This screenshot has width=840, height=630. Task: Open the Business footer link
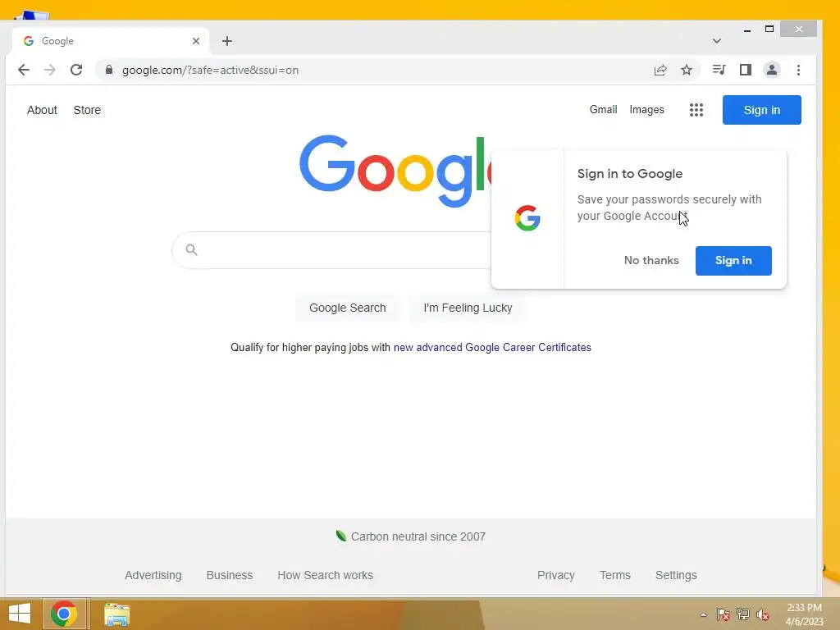[x=230, y=575]
